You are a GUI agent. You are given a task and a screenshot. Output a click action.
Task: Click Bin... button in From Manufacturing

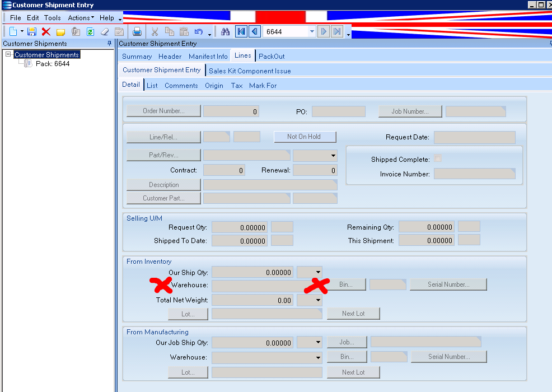coord(347,357)
